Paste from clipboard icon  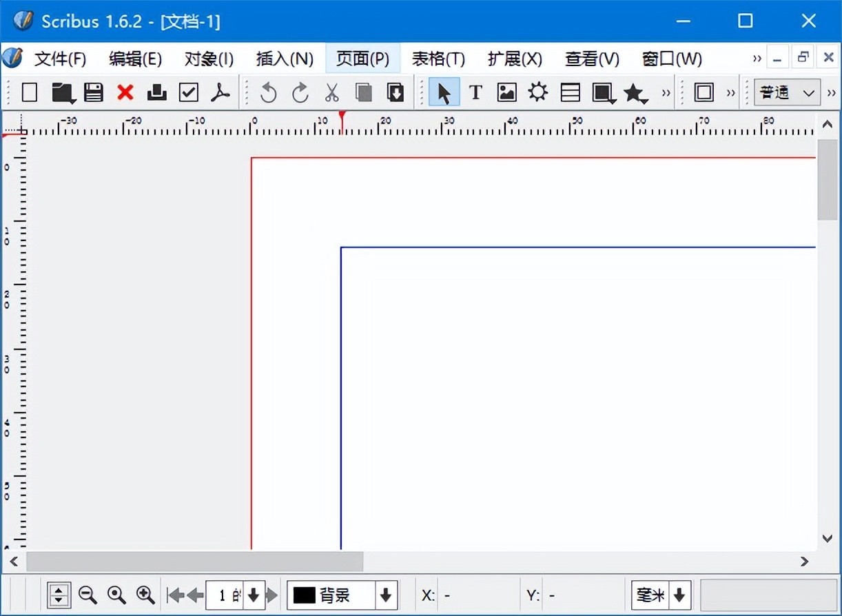[396, 92]
